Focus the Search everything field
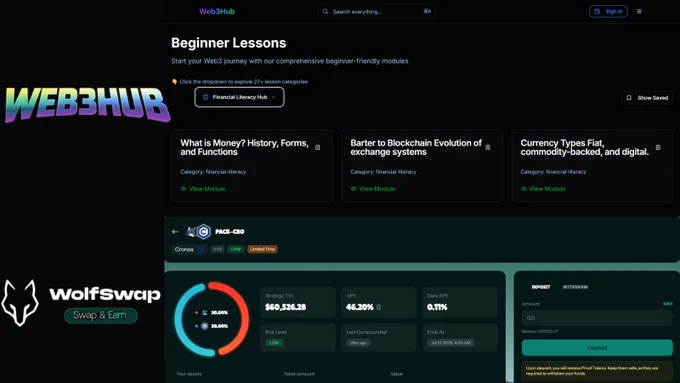This screenshot has height=383, width=680. click(x=376, y=12)
